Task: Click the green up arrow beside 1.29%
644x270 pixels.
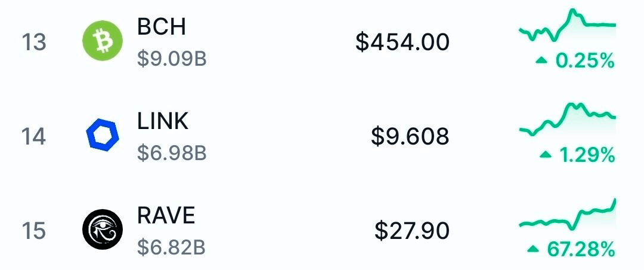Action: click(545, 155)
